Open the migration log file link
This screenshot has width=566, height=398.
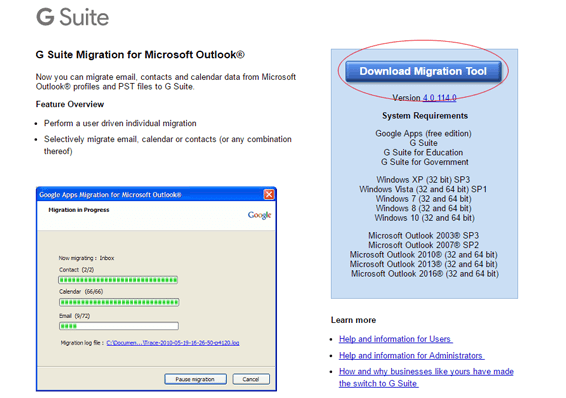173,343
